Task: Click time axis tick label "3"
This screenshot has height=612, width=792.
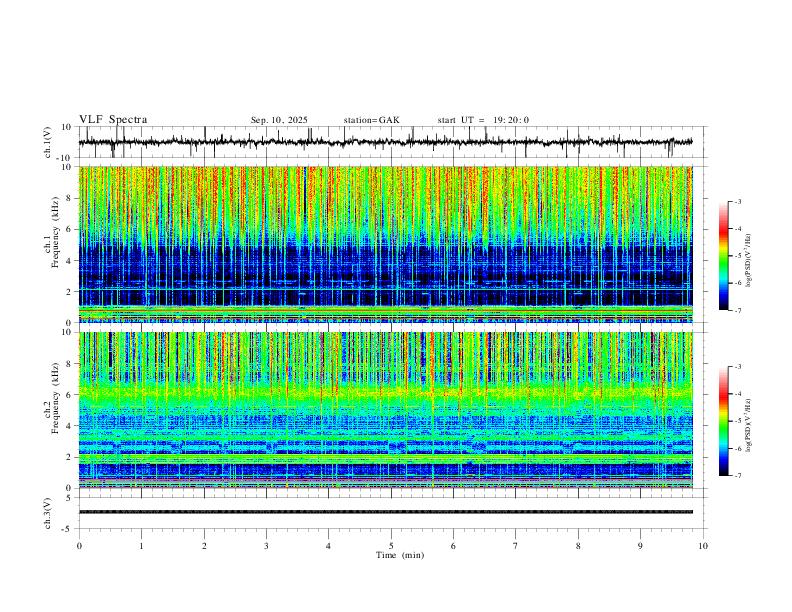Action: [266, 546]
